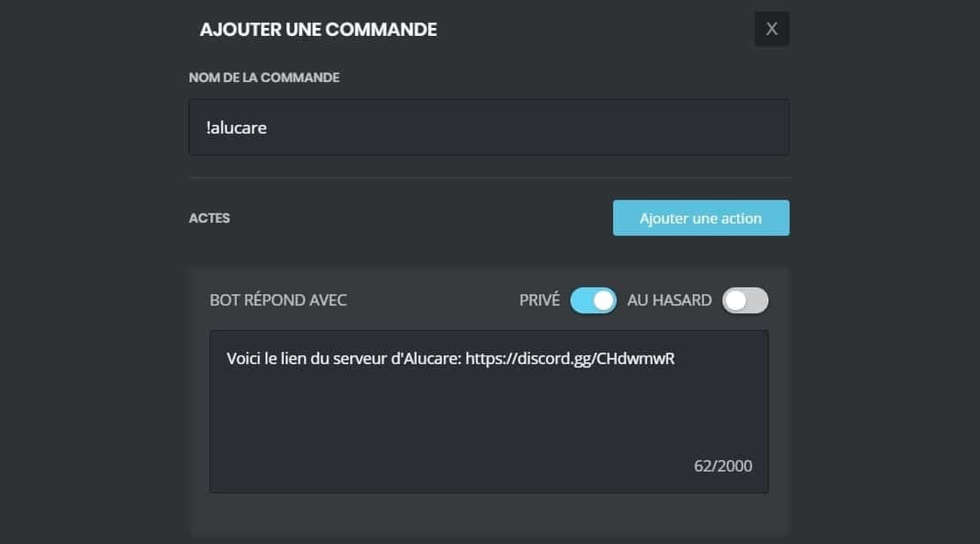980x544 pixels.
Task: Click the NOM DE LA COMMANDE label
Action: coord(263,78)
